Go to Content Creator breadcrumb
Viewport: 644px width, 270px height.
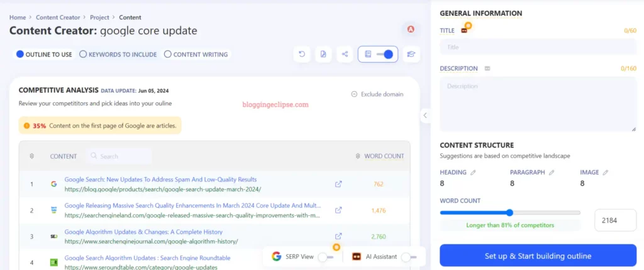coord(58,17)
